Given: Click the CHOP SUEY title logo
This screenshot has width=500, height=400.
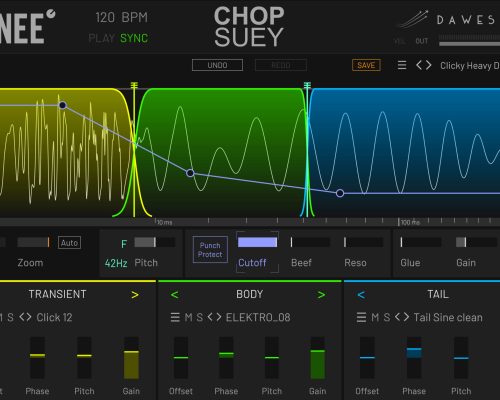Looking at the screenshot, I should coord(249,27).
